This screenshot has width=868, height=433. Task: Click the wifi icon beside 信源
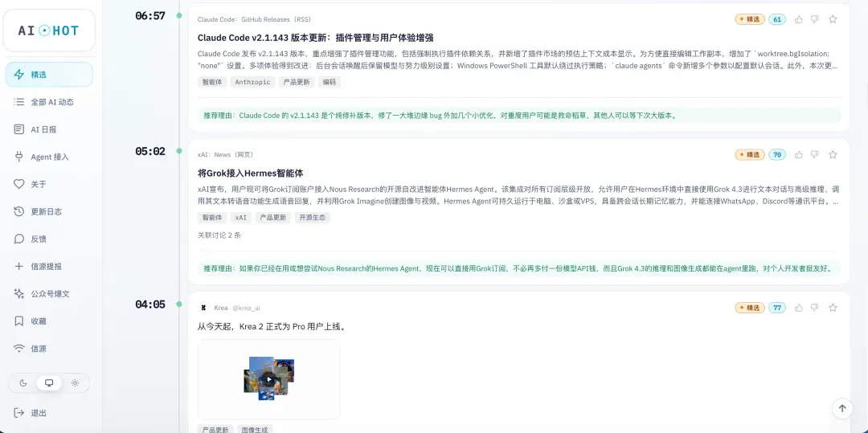pyautogui.click(x=19, y=349)
